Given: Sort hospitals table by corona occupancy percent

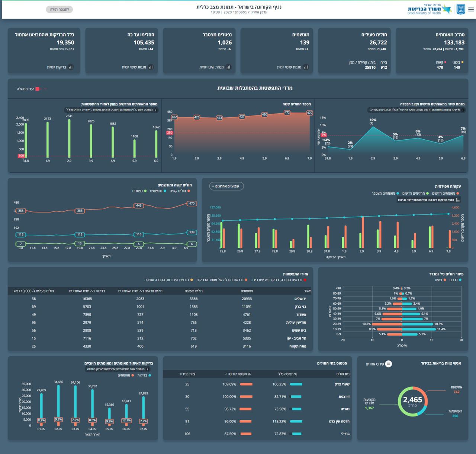Looking at the screenshot, I should pos(238,374).
